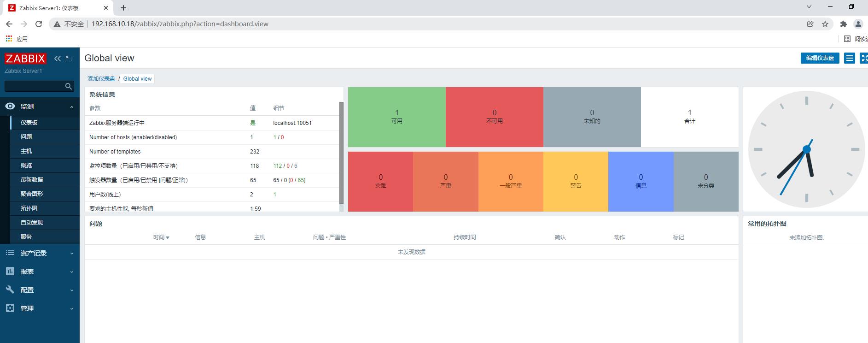
Task: Click the eye icon for 监测
Action: (x=10, y=106)
